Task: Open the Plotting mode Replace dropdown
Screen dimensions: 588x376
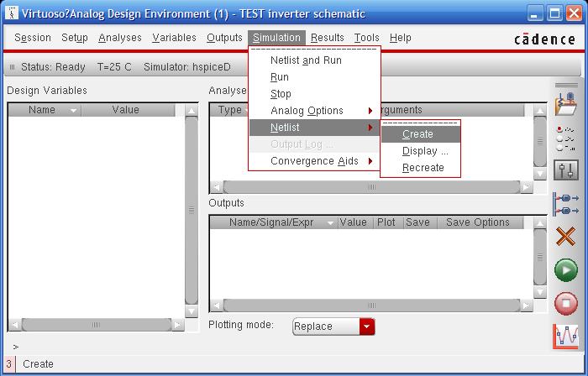Action: [x=366, y=326]
